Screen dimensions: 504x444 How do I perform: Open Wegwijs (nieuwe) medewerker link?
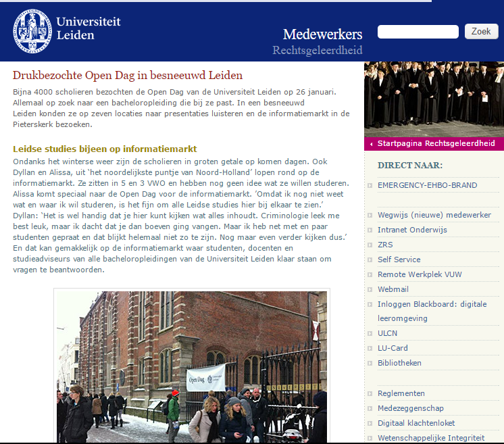[434, 215]
